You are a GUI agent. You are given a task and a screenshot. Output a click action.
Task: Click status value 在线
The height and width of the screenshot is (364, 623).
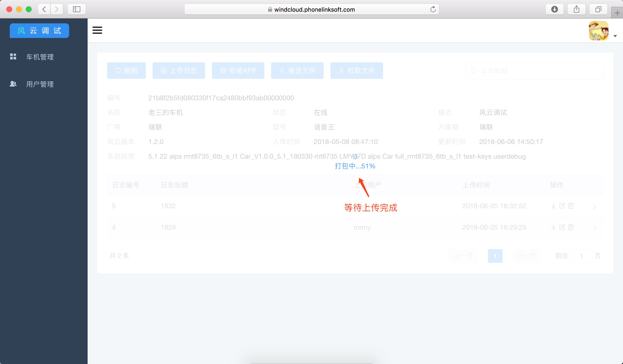321,112
